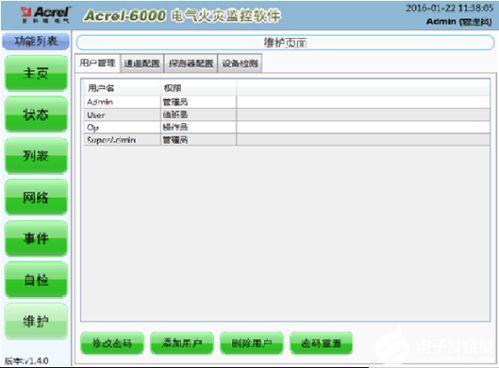Open the 设备检测 tab
This screenshot has height=368, width=499.
240,63
